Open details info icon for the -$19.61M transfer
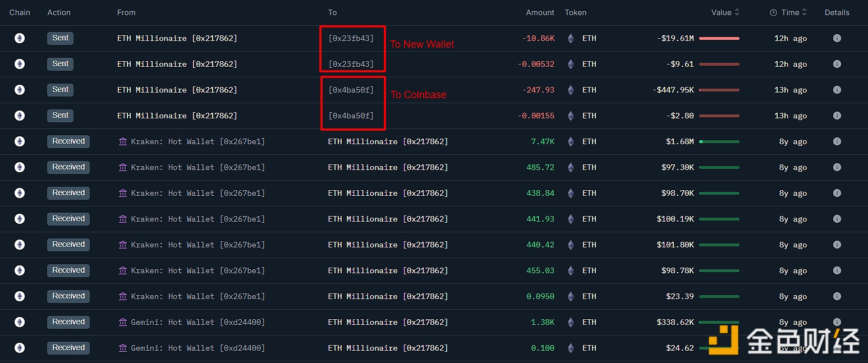Viewport: 868px width, 363px height. [x=837, y=38]
